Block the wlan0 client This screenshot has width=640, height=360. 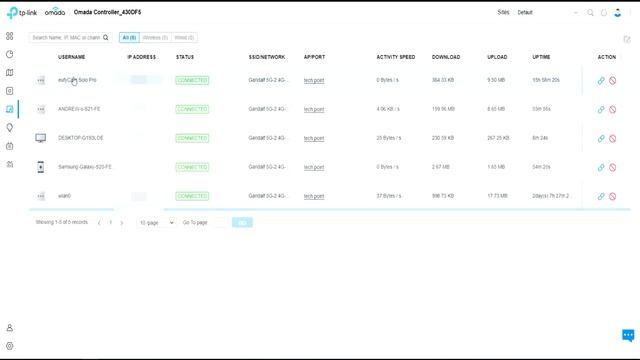point(612,196)
